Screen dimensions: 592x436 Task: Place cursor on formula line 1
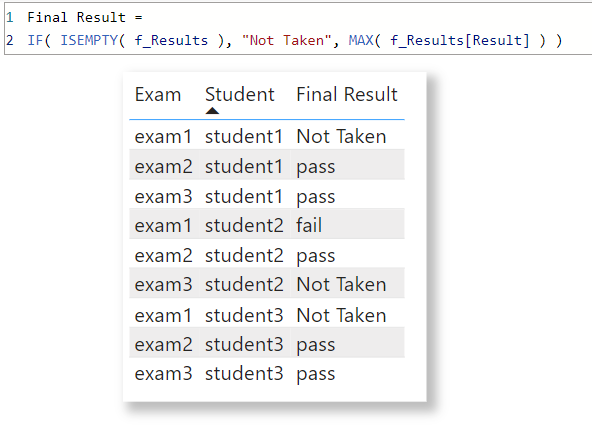pos(85,17)
